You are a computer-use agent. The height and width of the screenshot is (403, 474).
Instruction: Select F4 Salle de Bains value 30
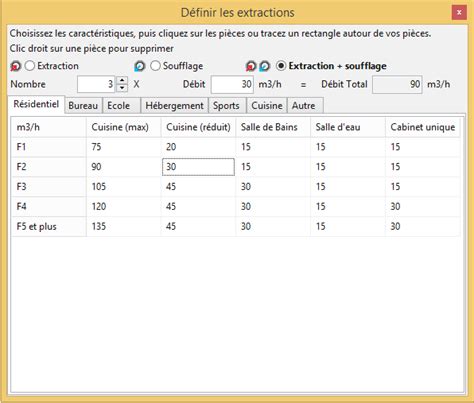tap(273, 206)
